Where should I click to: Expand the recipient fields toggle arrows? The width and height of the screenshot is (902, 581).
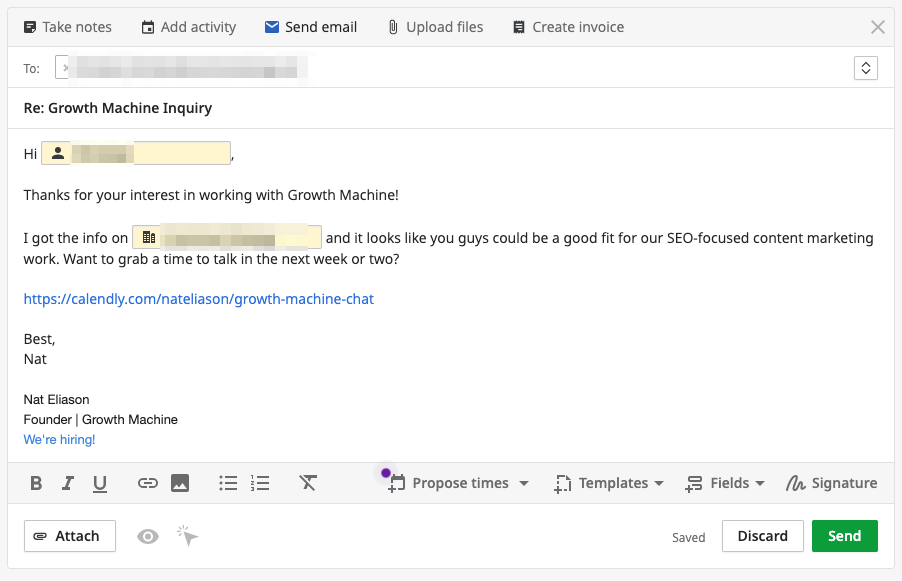tap(866, 68)
